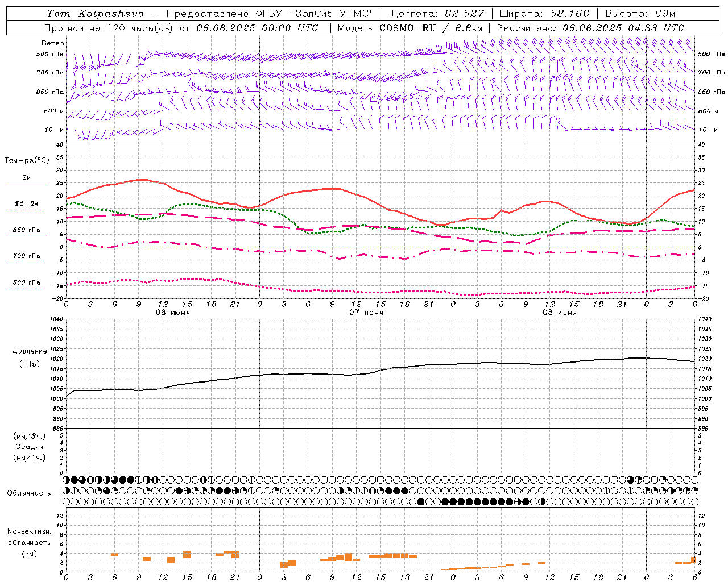Click forecast start time 06.06.2025 00:00 UTC

point(257,28)
